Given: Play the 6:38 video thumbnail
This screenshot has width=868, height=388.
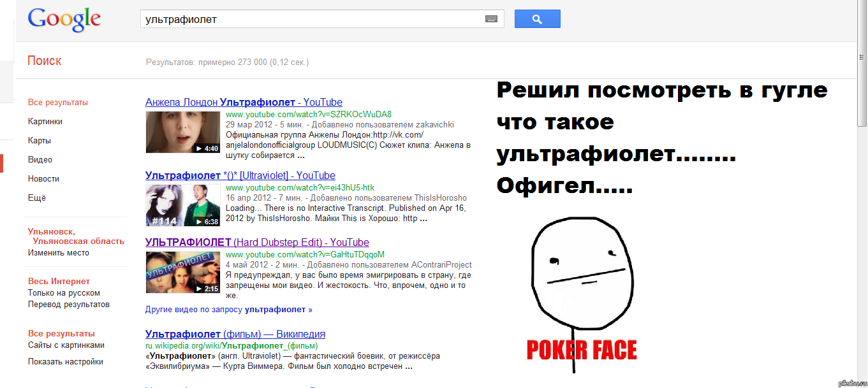Looking at the screenshot, I should (x=183, y=206).
